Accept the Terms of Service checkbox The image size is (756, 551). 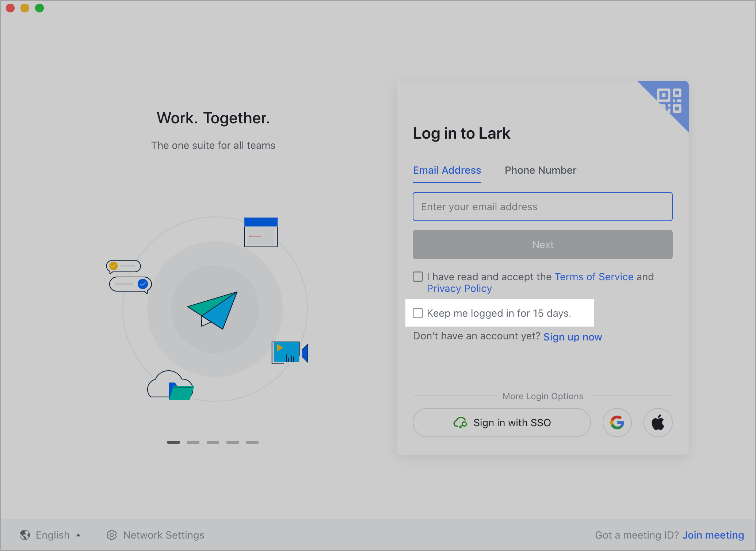tap(418, 277)
